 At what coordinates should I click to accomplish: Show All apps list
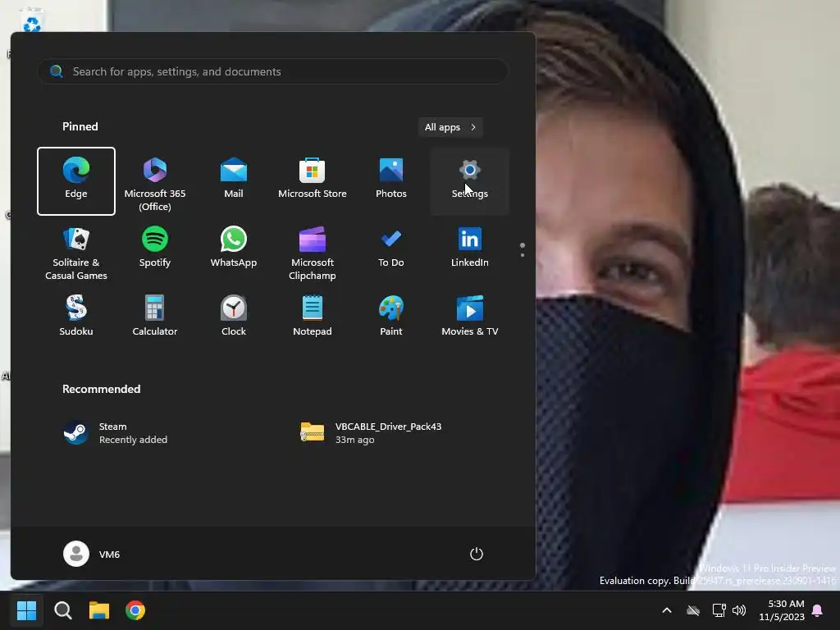[450, 127]
